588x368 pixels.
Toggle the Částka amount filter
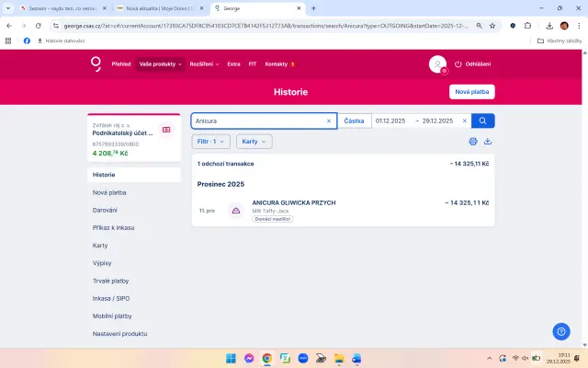tap(354, 121)
